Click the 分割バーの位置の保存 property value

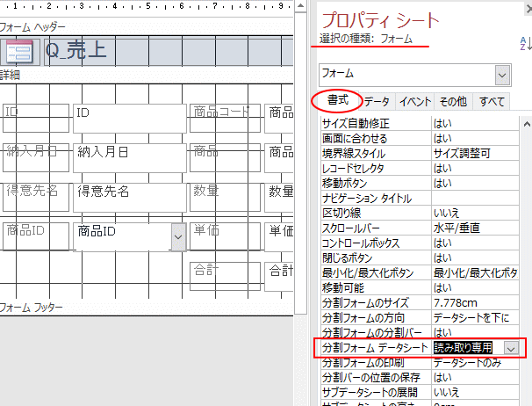tap(475, 378)
